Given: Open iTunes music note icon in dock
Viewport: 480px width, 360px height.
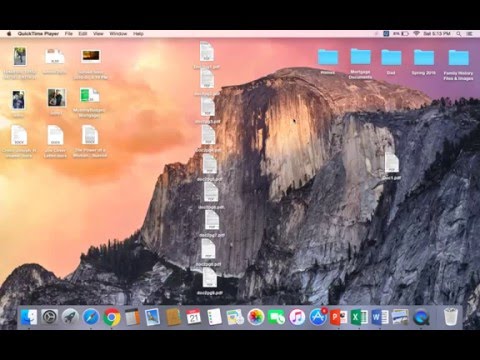Looking at the screenshot, I should click(297, 317).
